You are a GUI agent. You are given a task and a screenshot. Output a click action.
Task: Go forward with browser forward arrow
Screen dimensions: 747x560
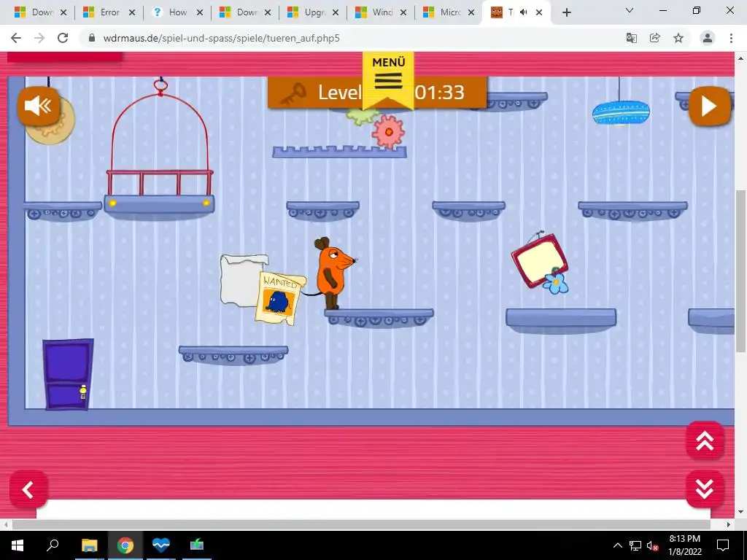point(39,38)
